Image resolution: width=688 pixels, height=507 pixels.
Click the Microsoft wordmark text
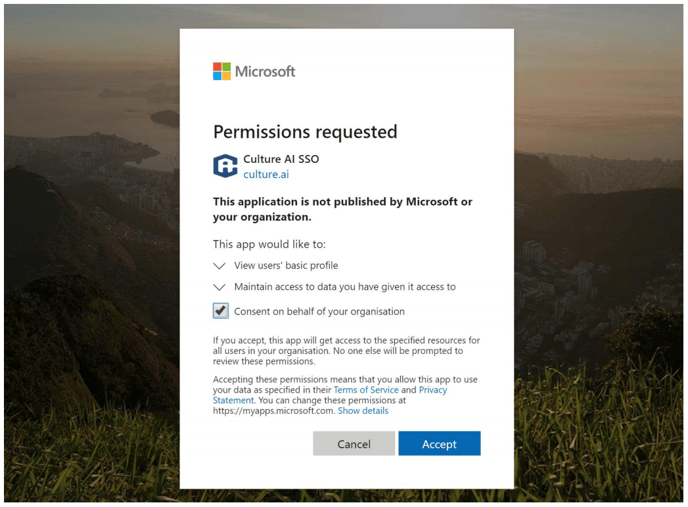pyautogui.click(x=265, y=71)
